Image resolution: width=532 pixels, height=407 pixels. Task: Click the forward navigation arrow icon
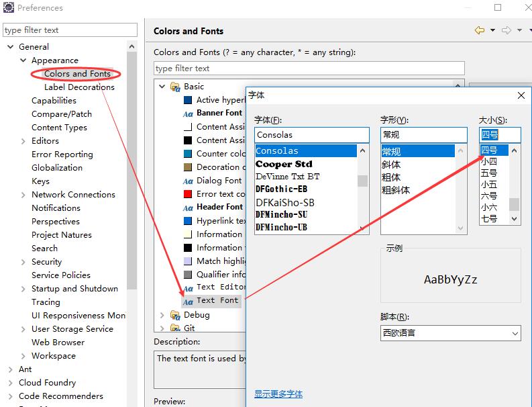(x=507, y=30)
